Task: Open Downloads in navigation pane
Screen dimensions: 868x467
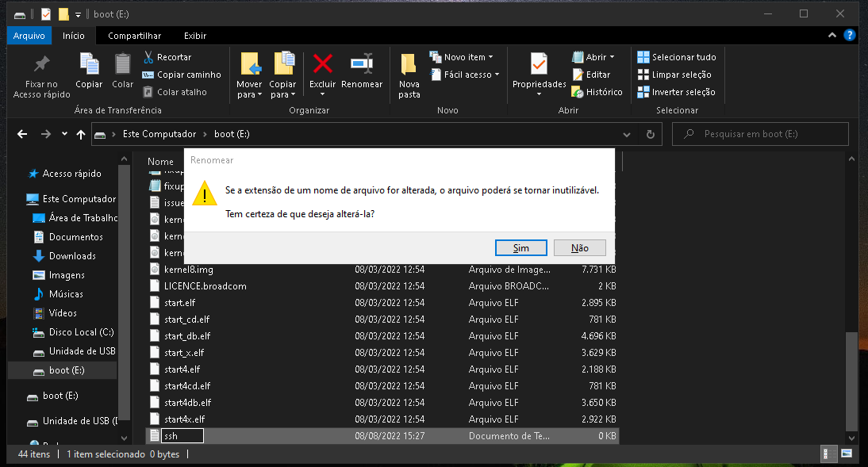Action: tap(72, 256)
